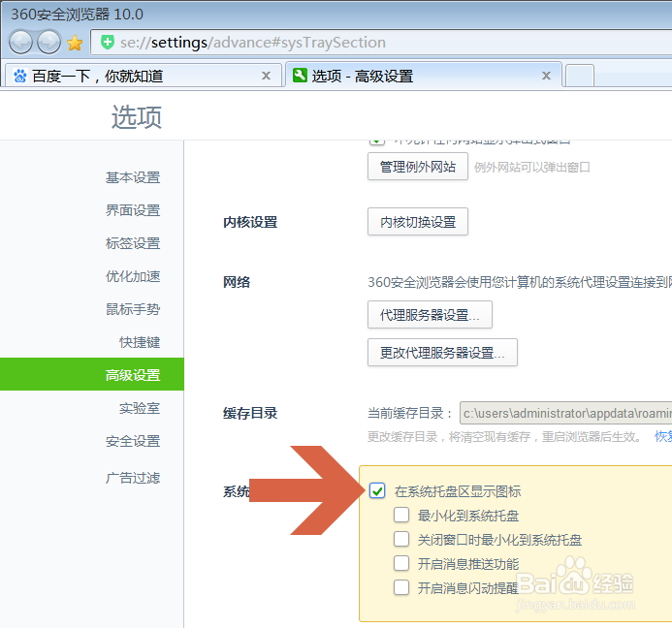Viewport: 672px width, 628px height.
Task: Open 界面设置 in the sidebar
Action: (133, 210)
